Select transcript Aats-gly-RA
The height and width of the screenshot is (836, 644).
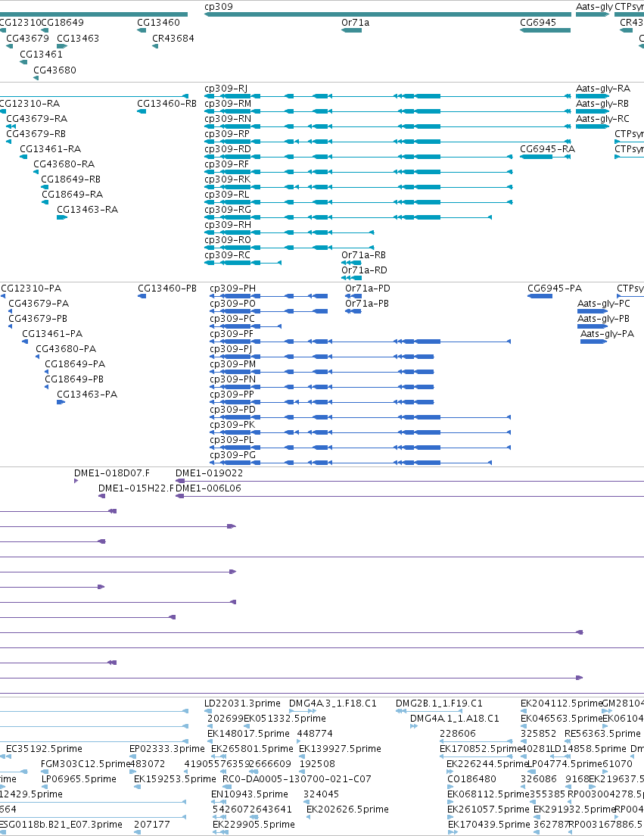tap(603, 89)
